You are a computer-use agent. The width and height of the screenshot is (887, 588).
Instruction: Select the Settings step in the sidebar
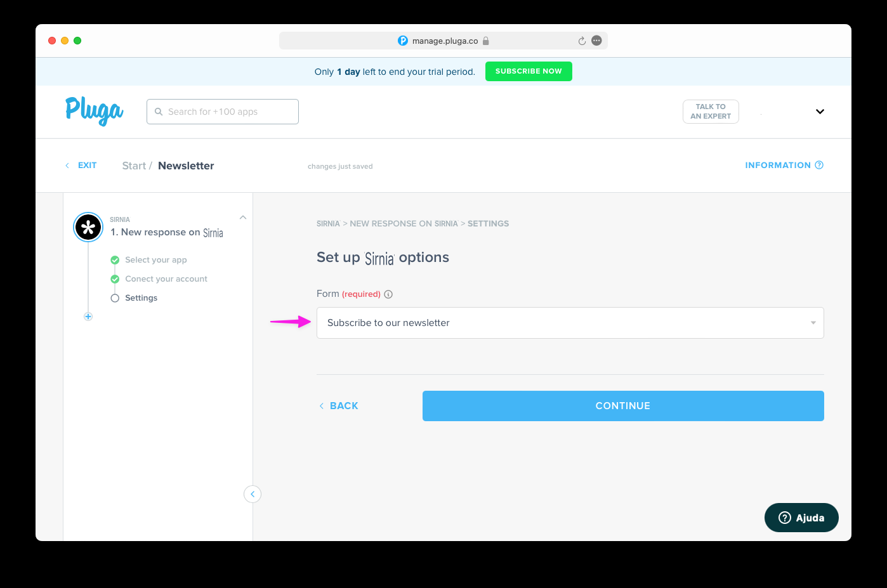click(x=141, y=298)
